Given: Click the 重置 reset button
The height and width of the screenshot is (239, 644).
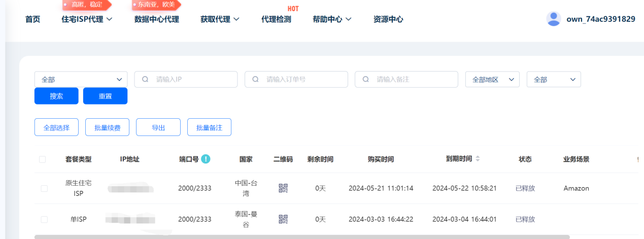Looking at the screenshot, I should point(105,96).
